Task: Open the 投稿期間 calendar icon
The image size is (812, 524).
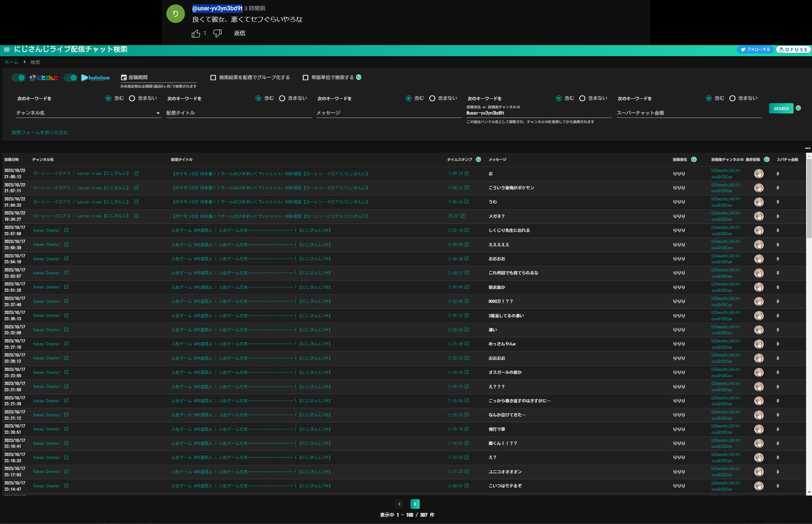Action: [x=124, y=77]
